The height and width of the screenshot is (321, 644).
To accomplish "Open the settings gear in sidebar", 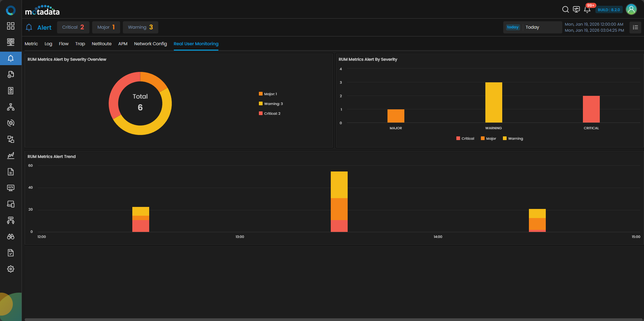I will (x=11, y=269).
